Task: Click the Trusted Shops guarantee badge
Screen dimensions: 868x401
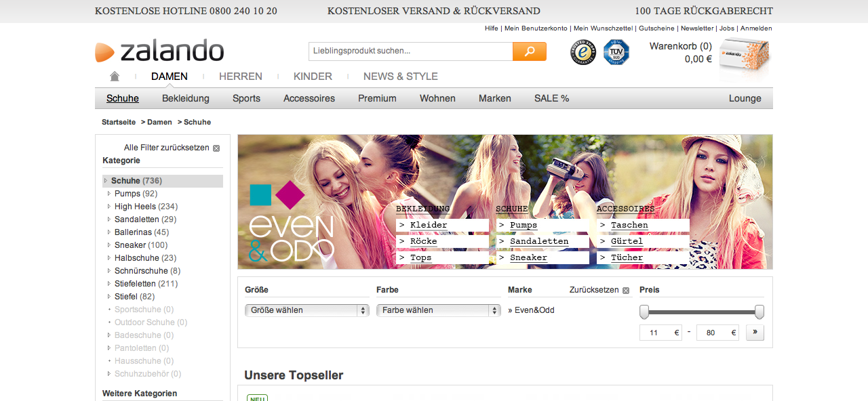Action: pyautogui.click(x=583, y=52)
